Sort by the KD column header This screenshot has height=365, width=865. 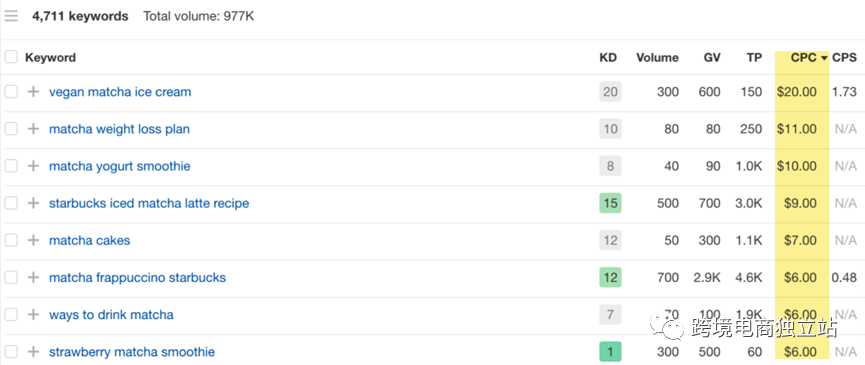tap(608, 57)
